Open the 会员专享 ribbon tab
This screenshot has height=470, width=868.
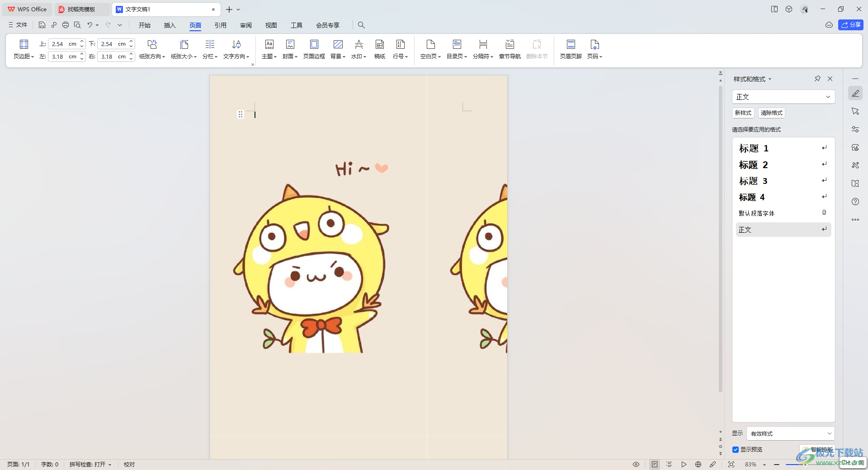click(x=328, y=25)
